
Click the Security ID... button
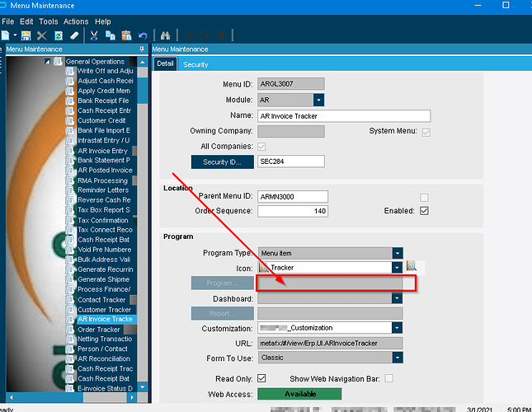[x=222, y=162]
